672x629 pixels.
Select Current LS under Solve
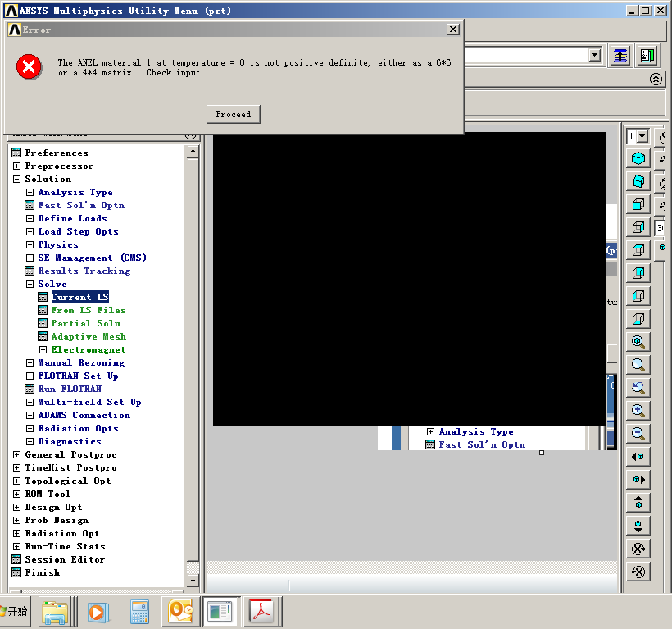[79, 297]
